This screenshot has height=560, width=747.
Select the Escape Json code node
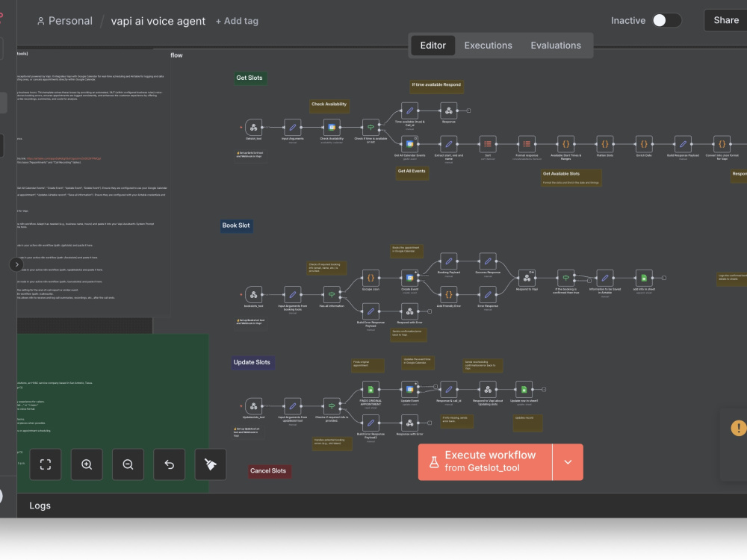point(371,278)
